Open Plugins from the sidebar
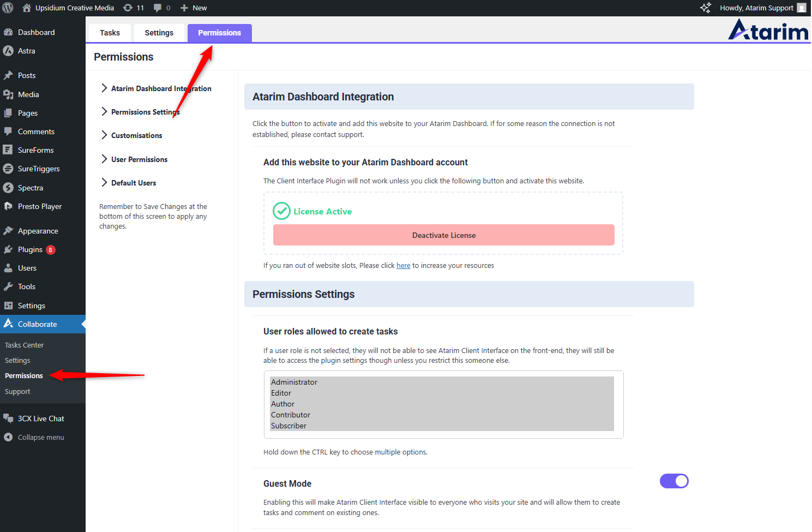This screenshot has height=532, width=812. coord(30,249)
